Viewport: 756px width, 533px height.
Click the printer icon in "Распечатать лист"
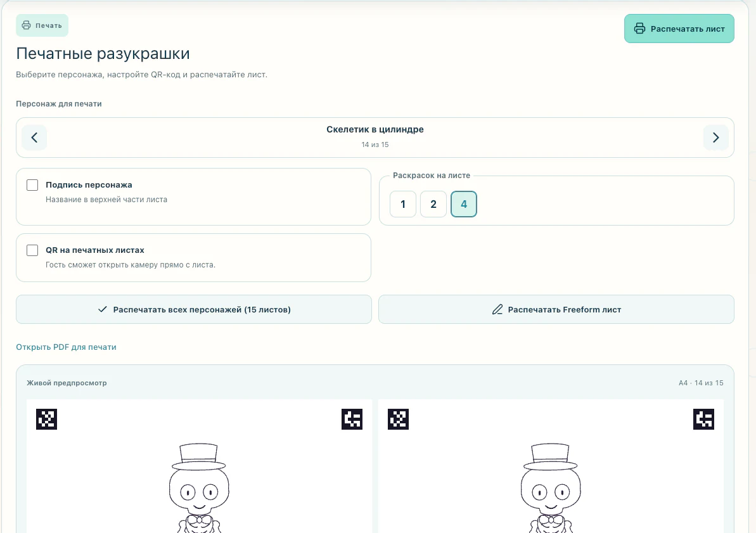pos(639,29)
